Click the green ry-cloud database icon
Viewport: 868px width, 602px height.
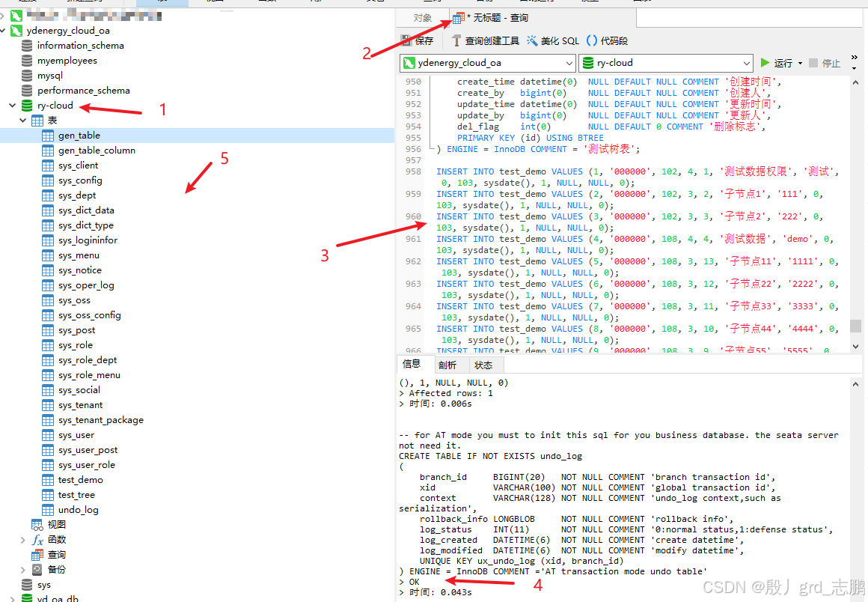coord(27,106)
